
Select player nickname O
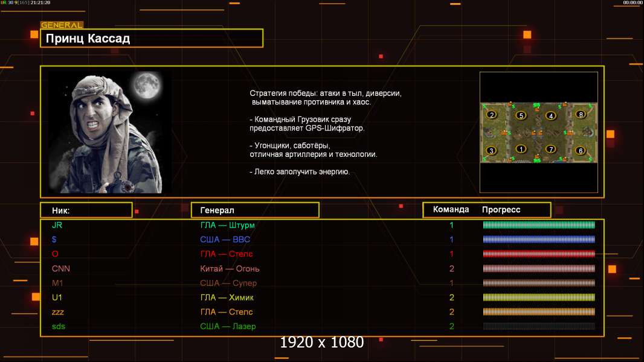click(x=55, y=254)
